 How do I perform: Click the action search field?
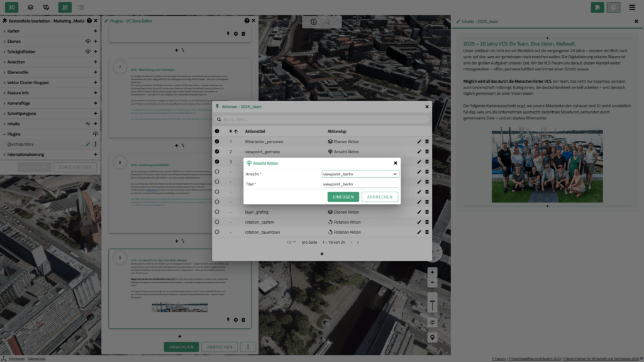point(322,119)
